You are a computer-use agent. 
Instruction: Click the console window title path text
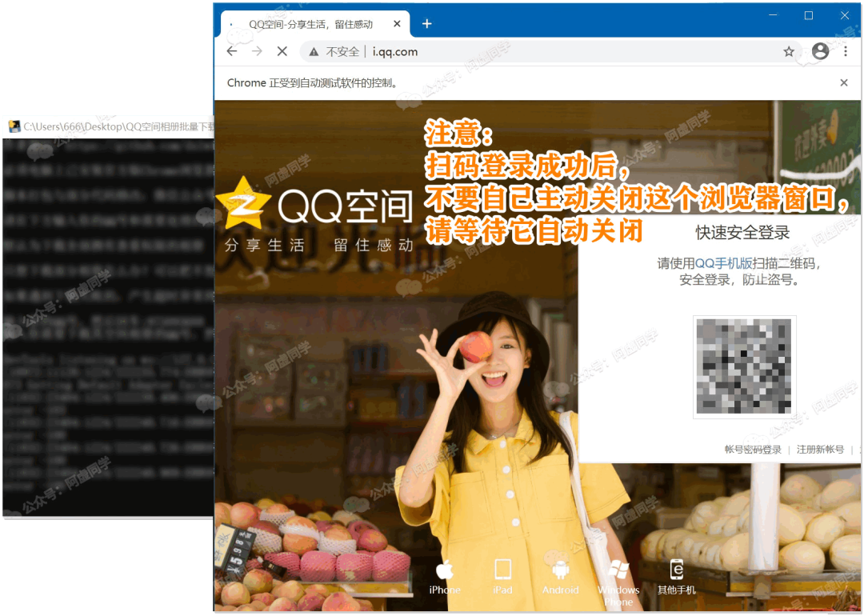(118, 126)
